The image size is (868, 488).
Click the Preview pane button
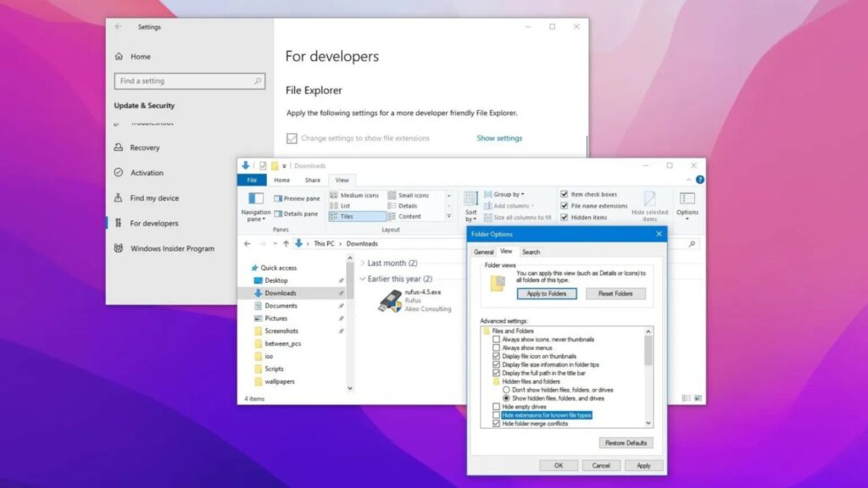pos(296,198)
